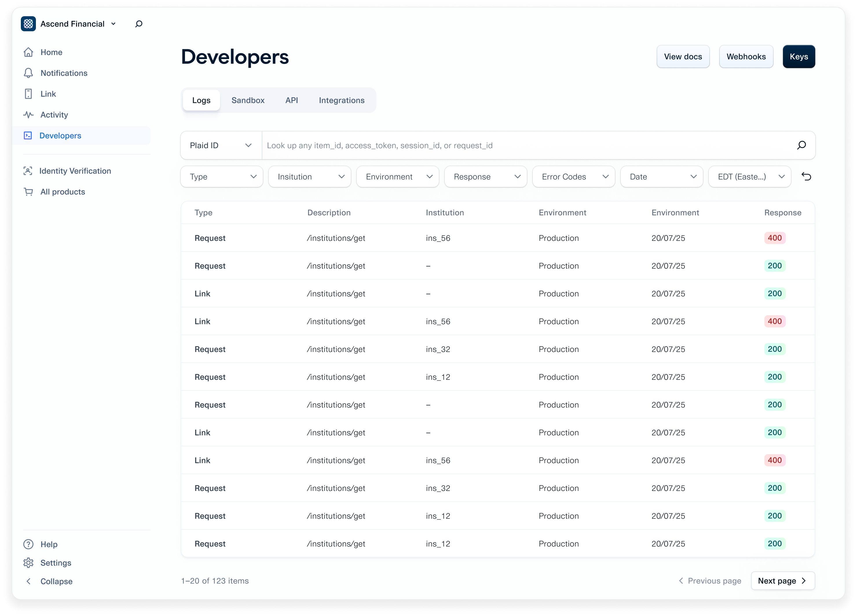This screenshot has width=857, height=616.
Task: Open Help using the question mark icon
Action: pos(29,544)
